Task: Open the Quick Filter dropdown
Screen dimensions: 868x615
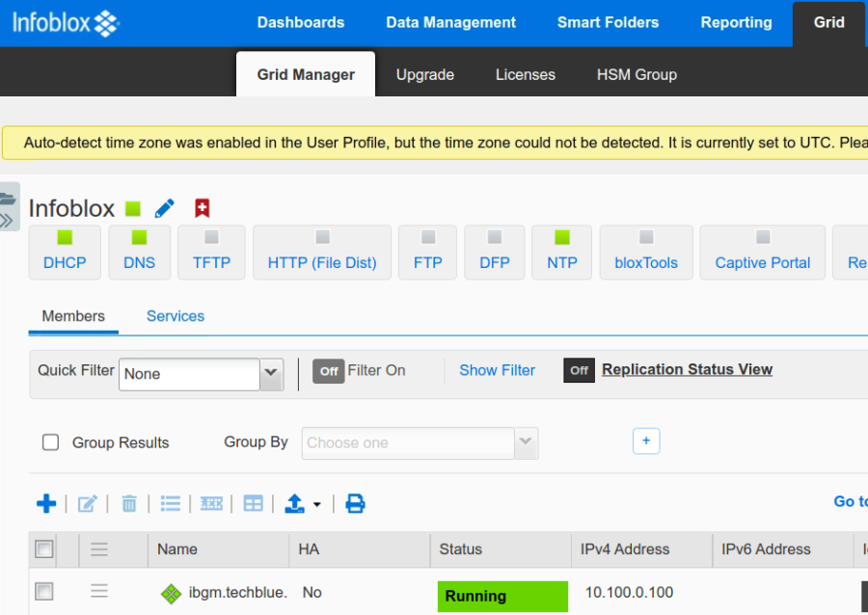Action: coord(270,375)
